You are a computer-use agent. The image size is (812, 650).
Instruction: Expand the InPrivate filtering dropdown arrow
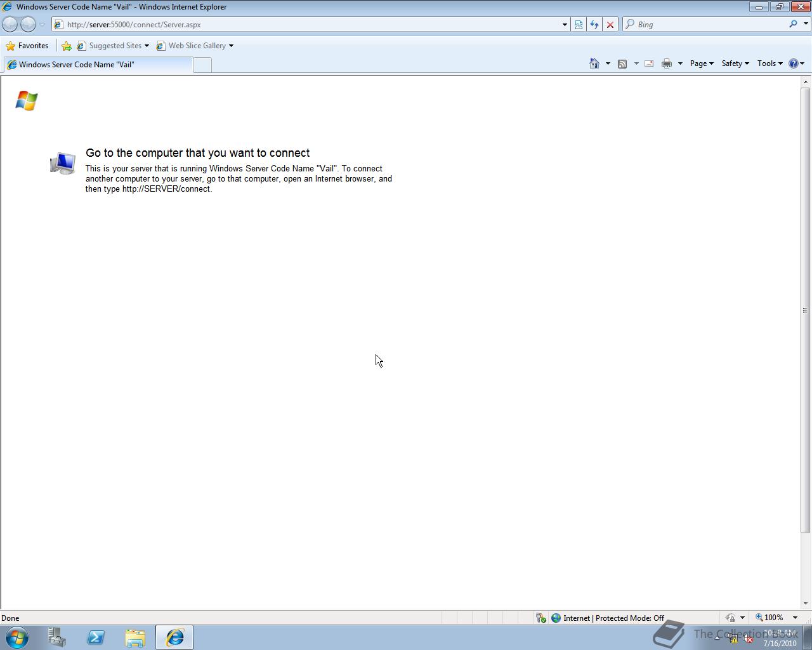(x=742, y=618)
